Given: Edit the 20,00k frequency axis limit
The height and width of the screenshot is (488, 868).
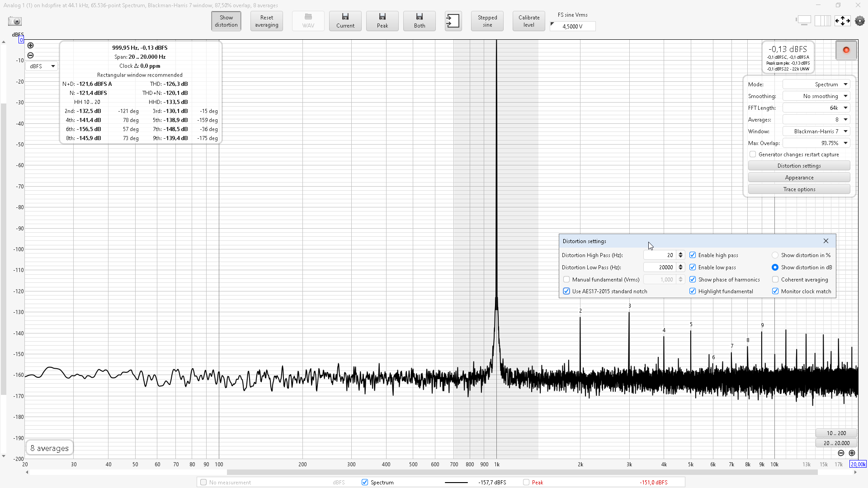Looking at the screenshot, I should (858, 464).
